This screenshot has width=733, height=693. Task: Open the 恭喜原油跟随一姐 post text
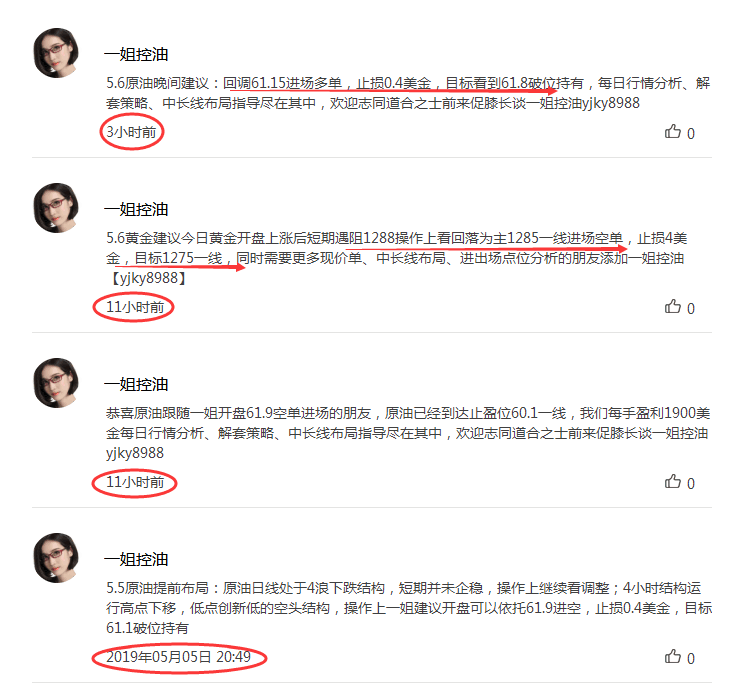pos(408,433)
